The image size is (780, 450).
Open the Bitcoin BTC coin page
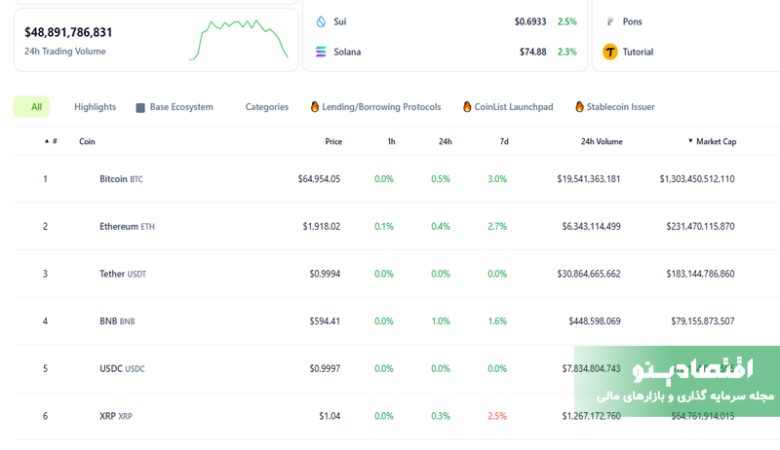(x=121, y=179)
